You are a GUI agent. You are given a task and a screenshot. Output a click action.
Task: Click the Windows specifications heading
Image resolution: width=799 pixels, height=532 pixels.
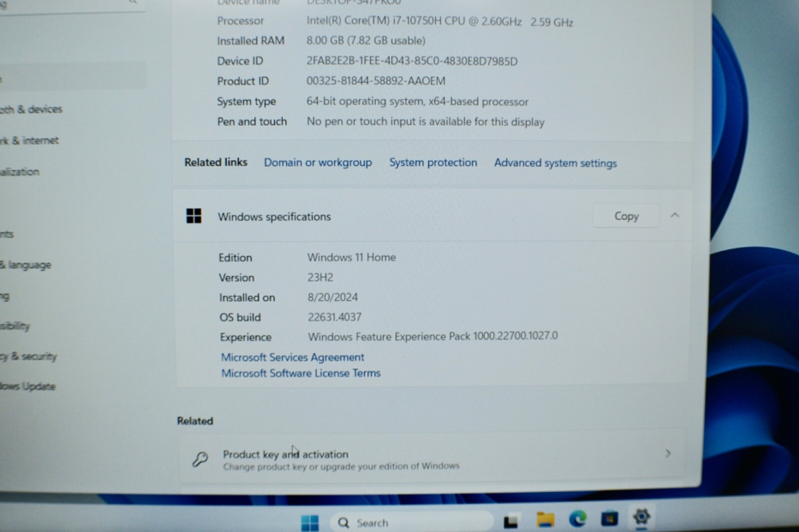click(x=274, y=217)
